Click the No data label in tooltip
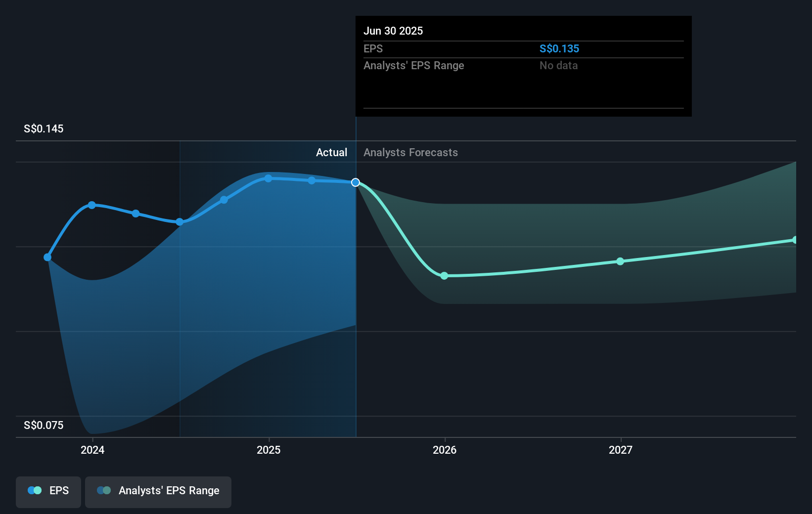This screenshot has height=514, width=812. click(x=558, y=65)
